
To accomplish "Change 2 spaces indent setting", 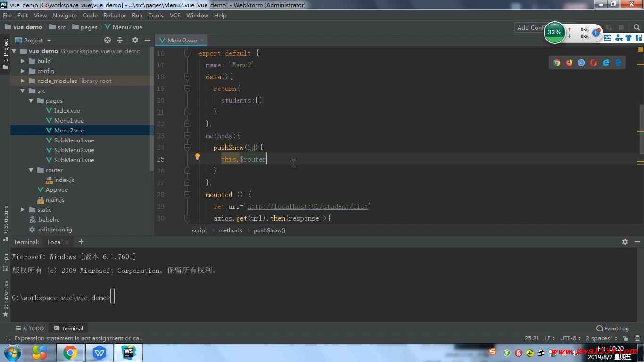I will click(x=602, y=338).
